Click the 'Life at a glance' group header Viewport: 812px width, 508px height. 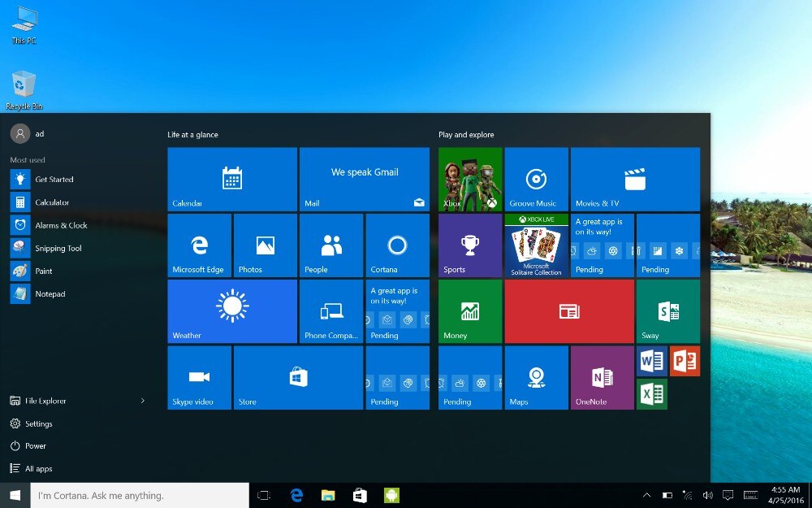[x=192, y=135]
